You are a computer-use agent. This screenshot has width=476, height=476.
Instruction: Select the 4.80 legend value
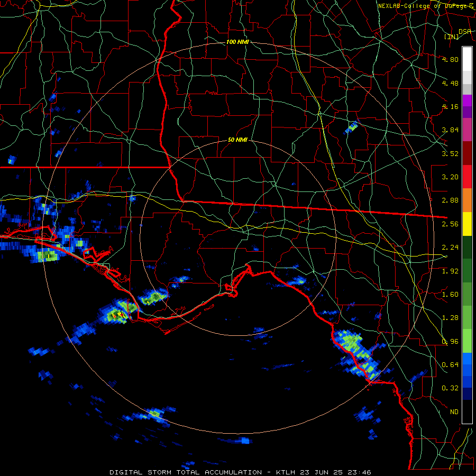(450, 59)
